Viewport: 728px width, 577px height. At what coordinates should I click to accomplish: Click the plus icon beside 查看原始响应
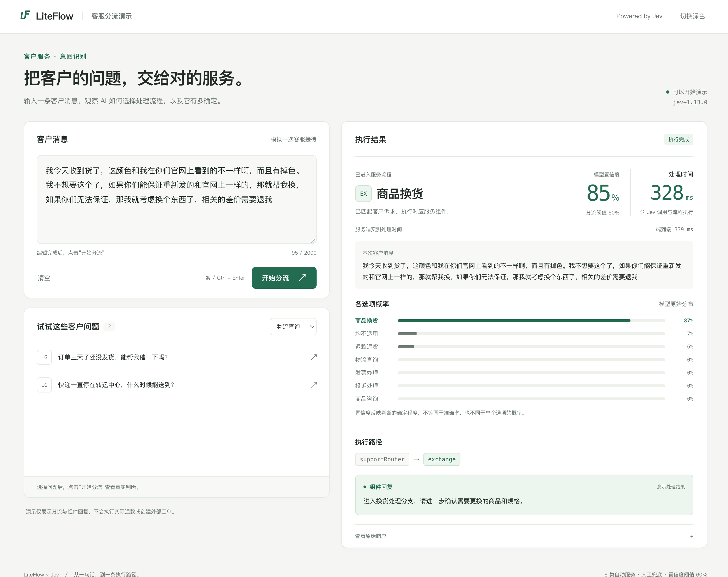point(692,536)
